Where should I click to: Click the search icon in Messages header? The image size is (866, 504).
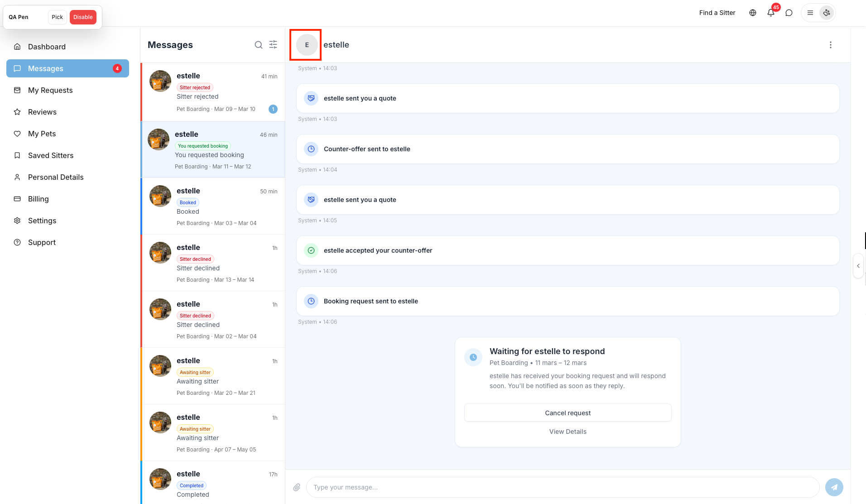(258, 45)
